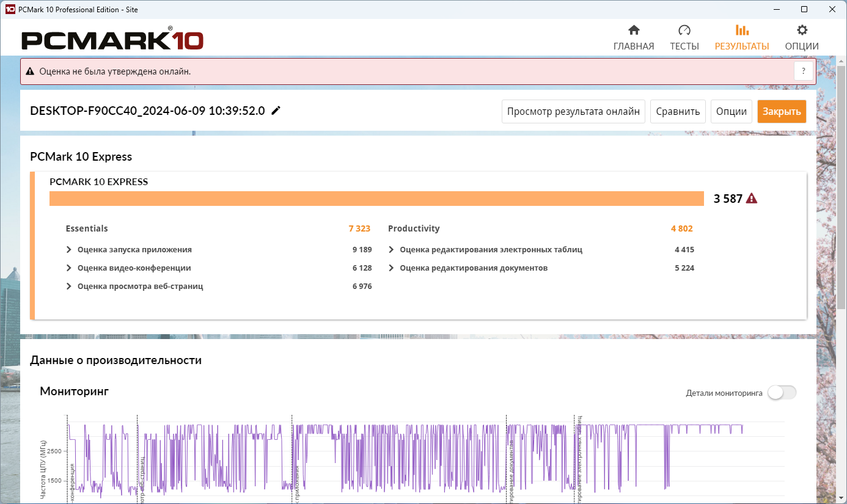The image size is (847, 504).
Task: Click the red warning triangle beside score 3 587
Action: (x=752, y=199)
